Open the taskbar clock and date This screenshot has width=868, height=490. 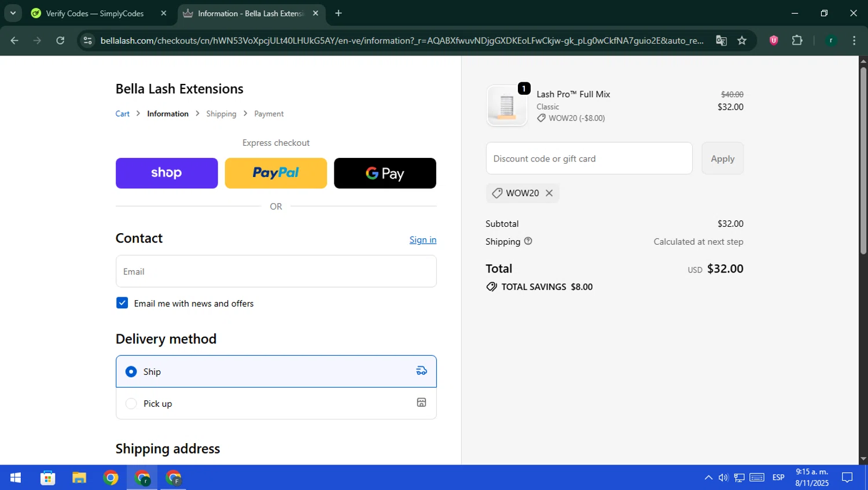812,477
